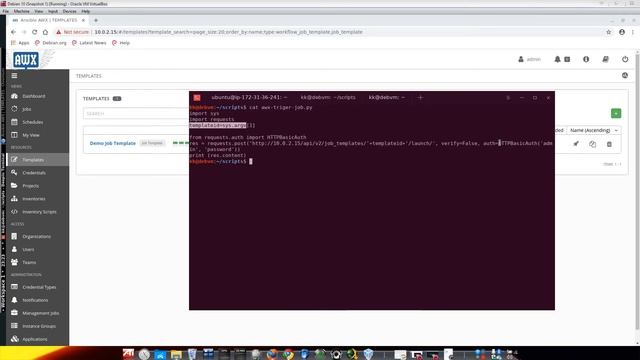The height and width of the screenshot is (360, 640).
Task: Open the Recycle Bin taskbar icon
Action: (192, 354)
